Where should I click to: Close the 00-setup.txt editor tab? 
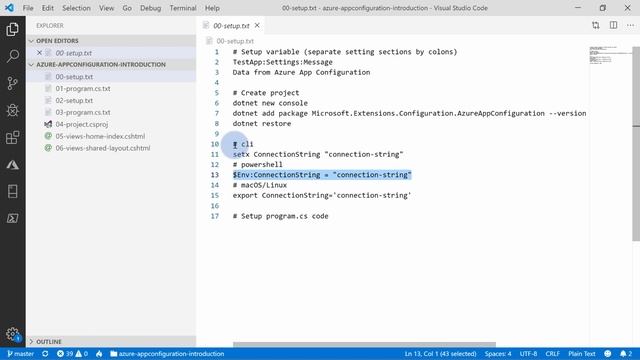click(257, 25)
